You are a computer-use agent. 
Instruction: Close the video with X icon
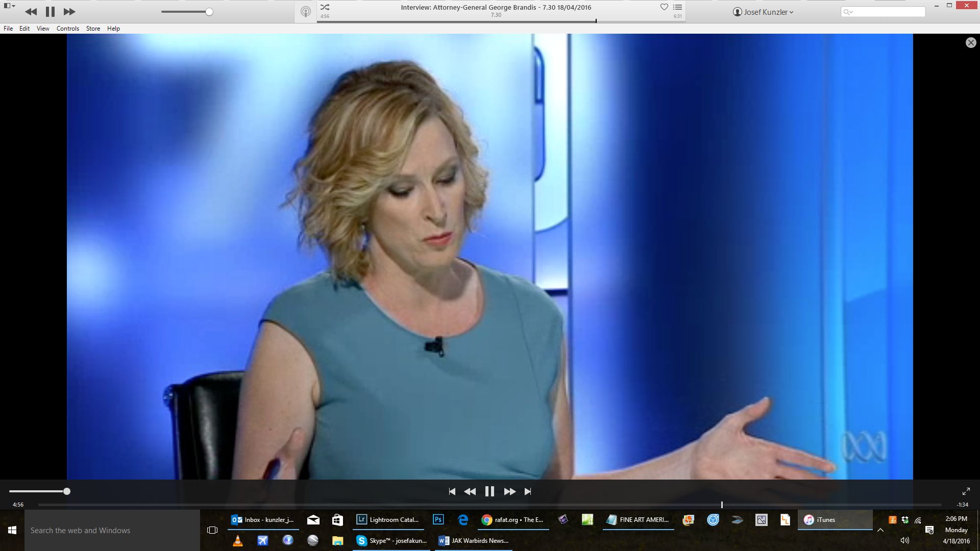[x=971, y=43]
